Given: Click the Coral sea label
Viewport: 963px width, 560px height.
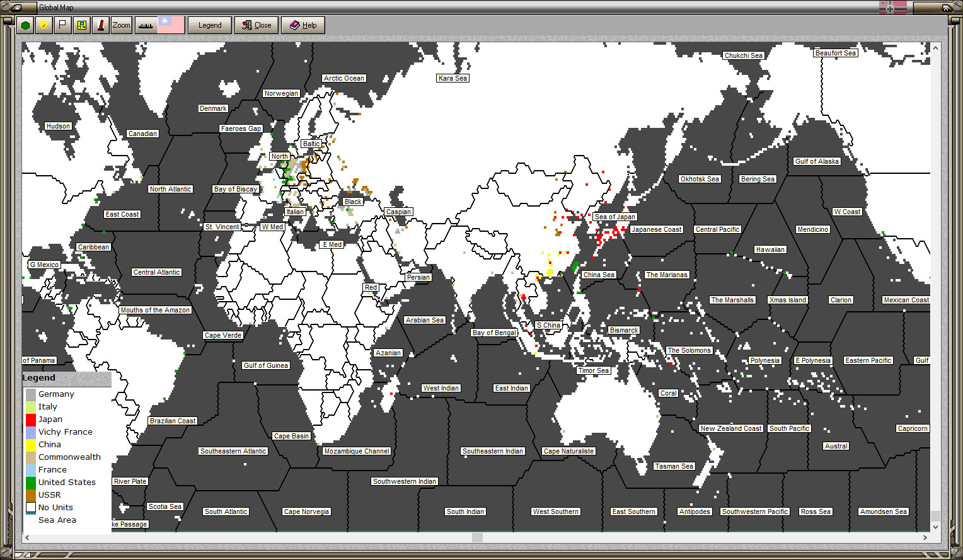Looking at the screenshot, I should pyautogui.click(x=669, y=393).
